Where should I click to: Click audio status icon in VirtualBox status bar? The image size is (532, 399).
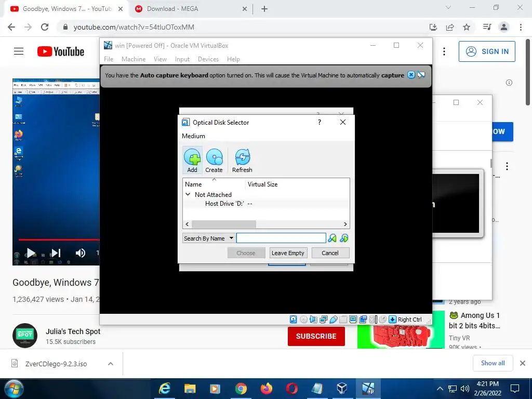[x=313, y=320]
